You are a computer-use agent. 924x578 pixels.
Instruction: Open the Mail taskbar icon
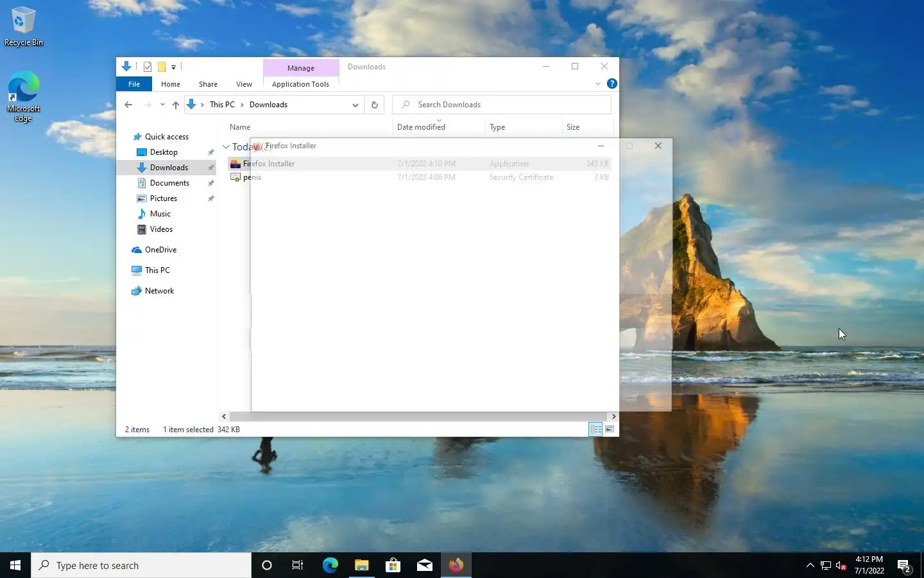(x=424, y=565)
